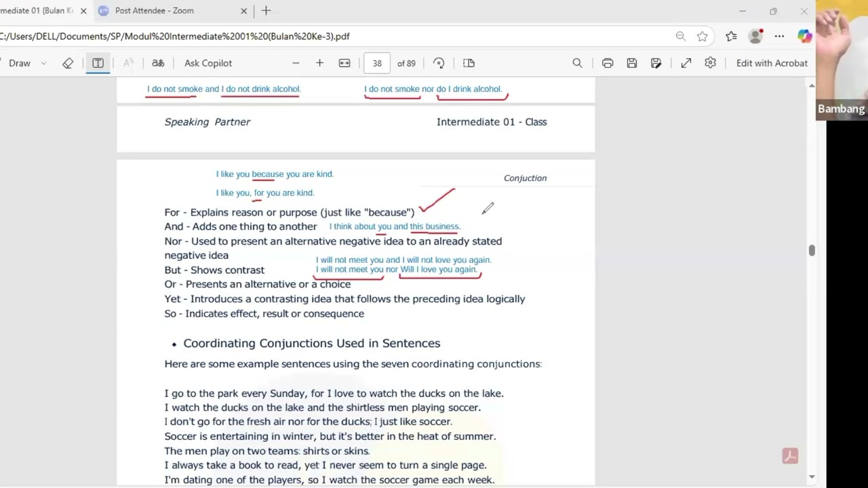Click annotation 'I like you because you are kind.'

pos(275,174)
